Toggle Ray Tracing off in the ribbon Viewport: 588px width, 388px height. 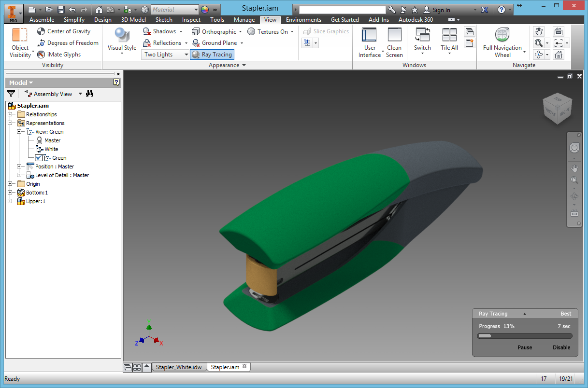tap(212, 55)
